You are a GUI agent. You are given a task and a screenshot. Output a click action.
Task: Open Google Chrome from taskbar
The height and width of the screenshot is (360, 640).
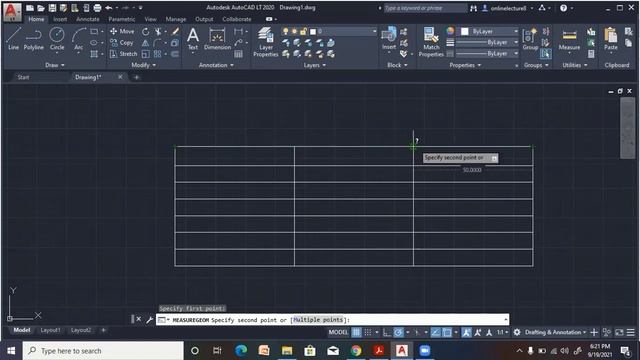[356, 351]
